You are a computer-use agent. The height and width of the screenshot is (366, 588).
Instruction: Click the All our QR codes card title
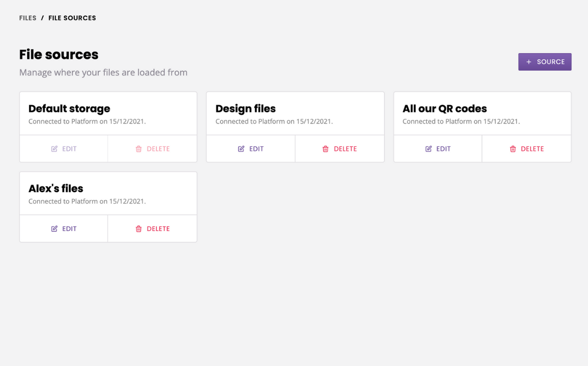point(445,109)
